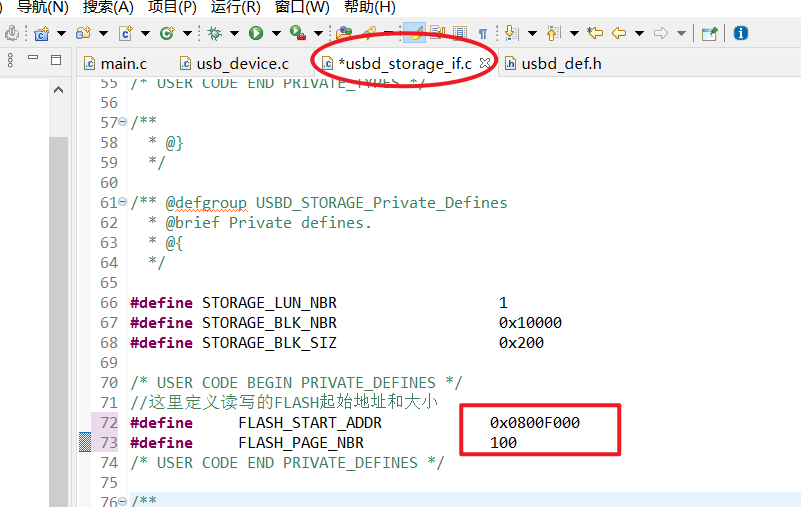Open the 运行(R) menu
The height and width of the screenshot is (507, 801).
tap(235, 7)
